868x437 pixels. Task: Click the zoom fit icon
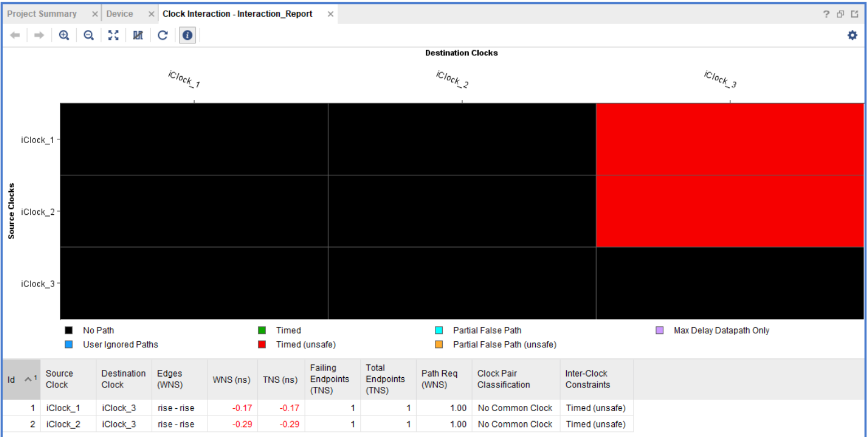tap(113, 36)
